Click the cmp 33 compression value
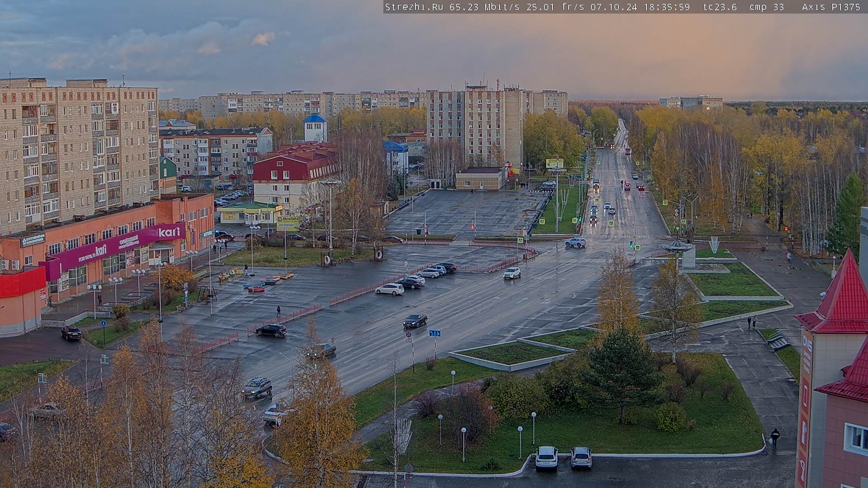The image size is (868, 488). point(766,7)
